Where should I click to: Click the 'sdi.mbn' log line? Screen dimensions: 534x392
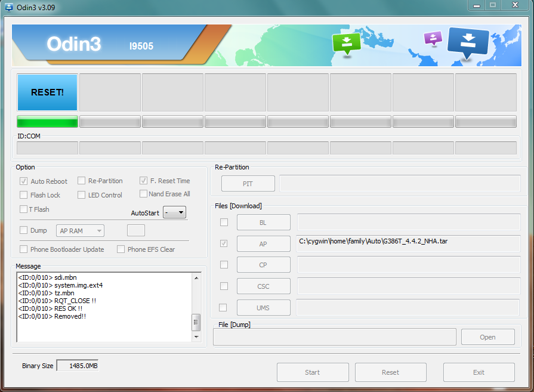[x=47, y=277]
